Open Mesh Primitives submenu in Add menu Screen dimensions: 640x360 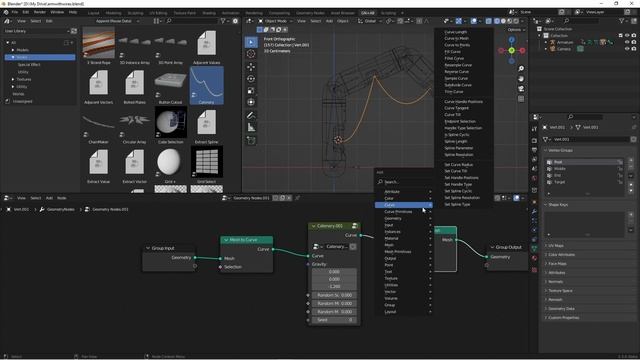[404, 252]
